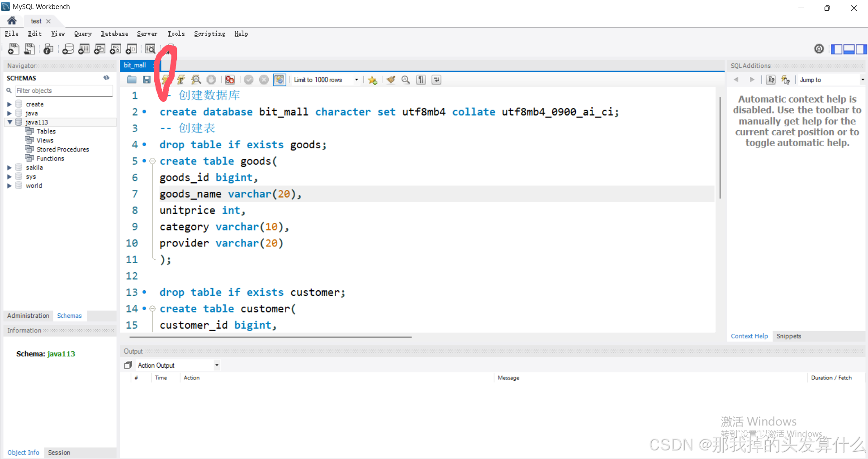This screenshot has width=868, height=459.
Task: Toggle the left sidebar visibility
Action: click(x=836, y=49)
